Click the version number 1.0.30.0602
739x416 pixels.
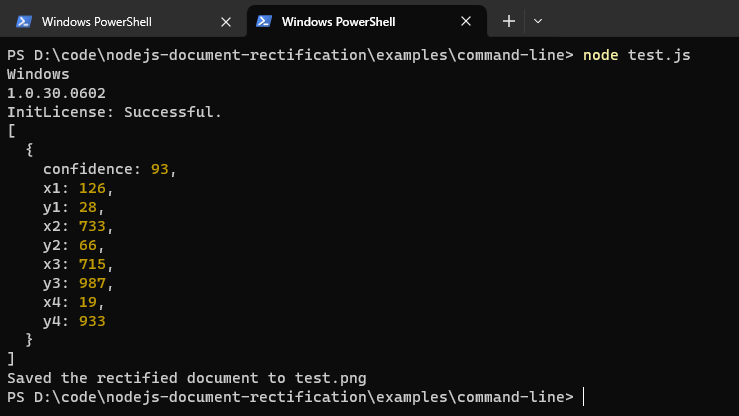point(56,93)
